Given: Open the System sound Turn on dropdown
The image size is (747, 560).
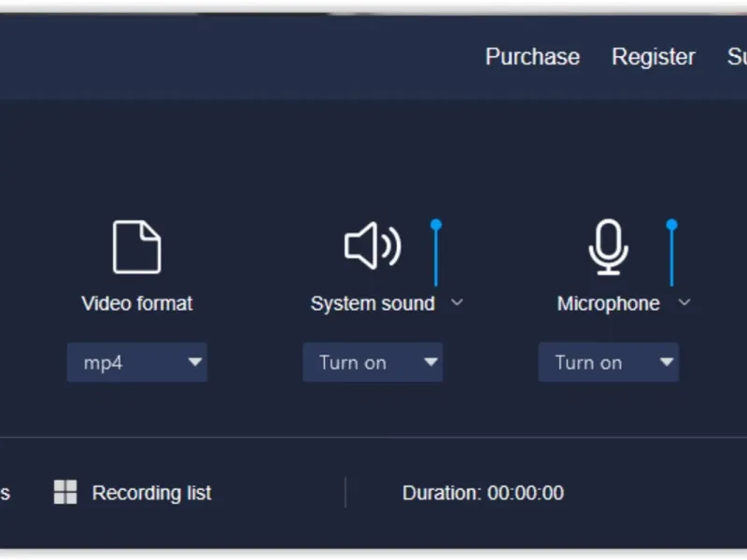Looking at the screenshot, I should tap(373, 363).
